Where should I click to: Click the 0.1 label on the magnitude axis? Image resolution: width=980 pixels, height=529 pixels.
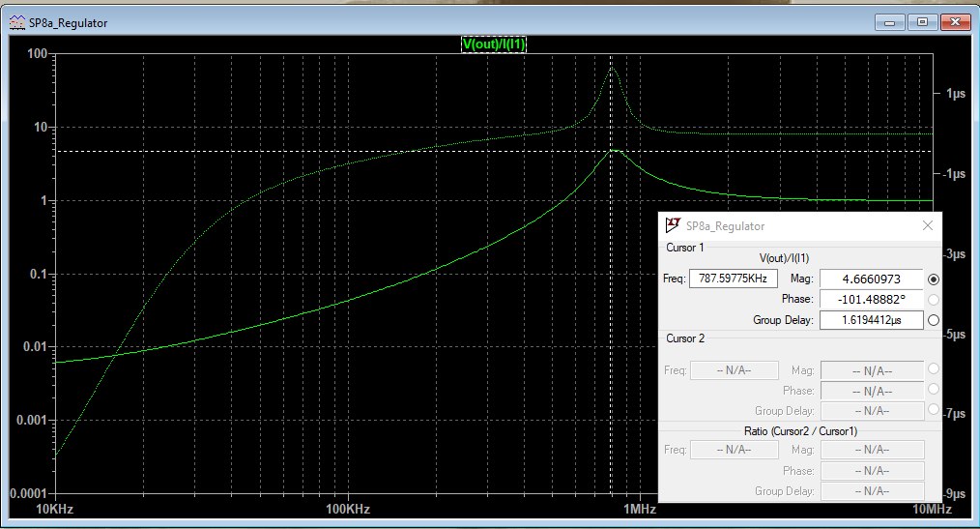pos(39,274)
